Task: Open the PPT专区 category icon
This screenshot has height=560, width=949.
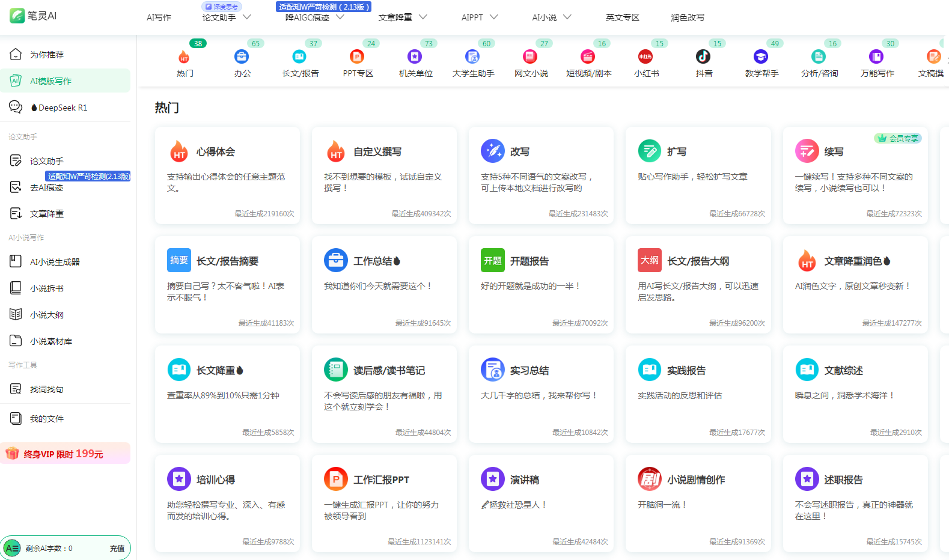Action: coord(357,56)
